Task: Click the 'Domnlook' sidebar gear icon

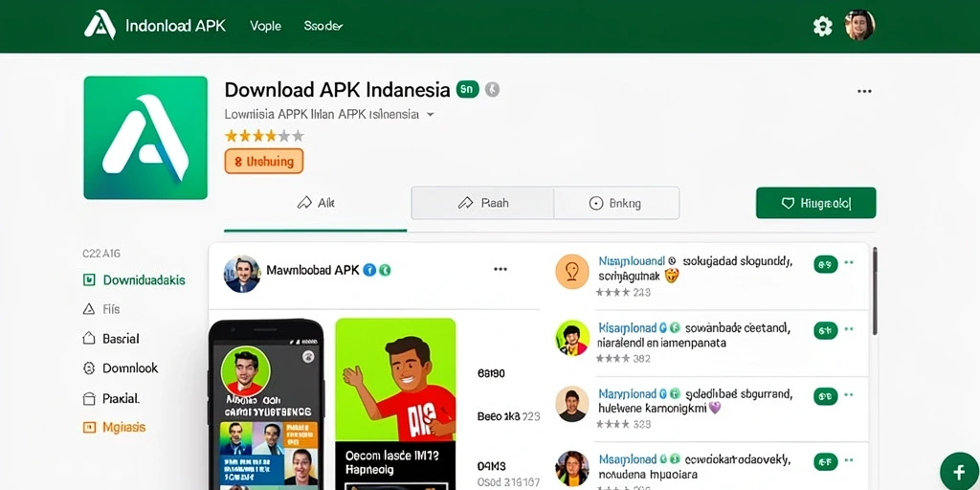Action: tap(89, 368)
